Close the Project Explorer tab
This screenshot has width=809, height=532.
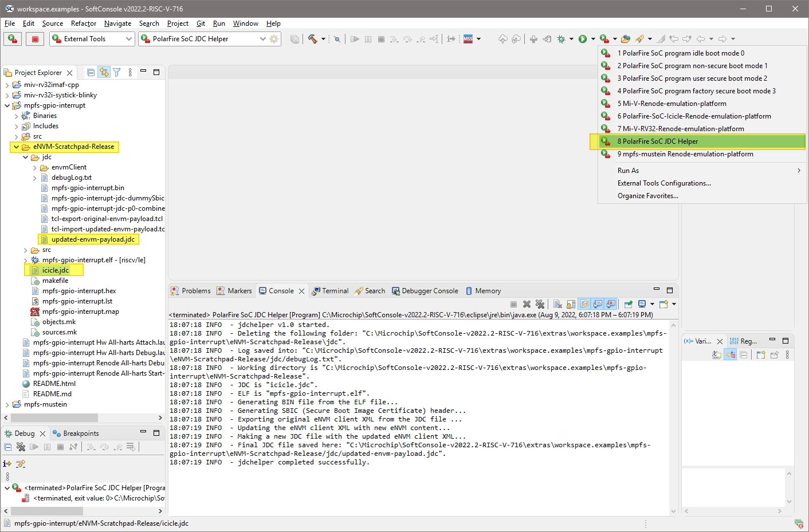(x=70, y=73)
